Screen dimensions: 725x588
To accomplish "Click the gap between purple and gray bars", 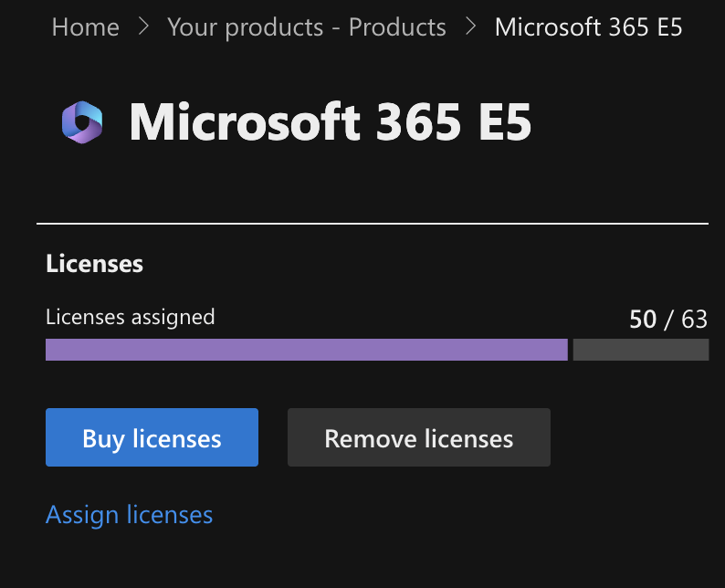I will [x=571, y=350].
